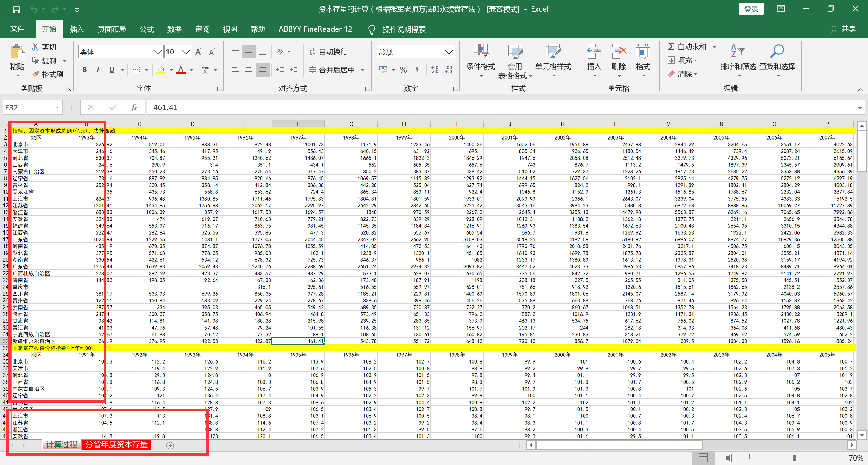Image resolution: width=868 pixels, height=465 pixels.
Task: Click Format cells (格式) button
Action: point(643,61)
